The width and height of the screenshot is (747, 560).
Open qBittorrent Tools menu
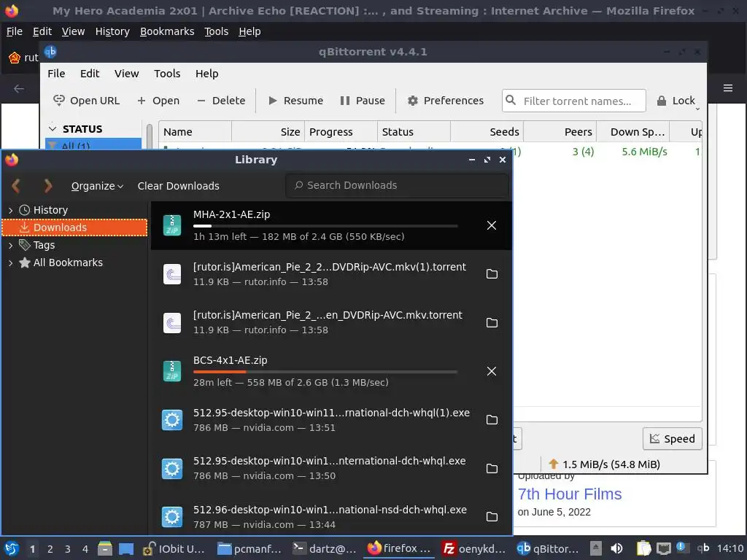[167, 74]
